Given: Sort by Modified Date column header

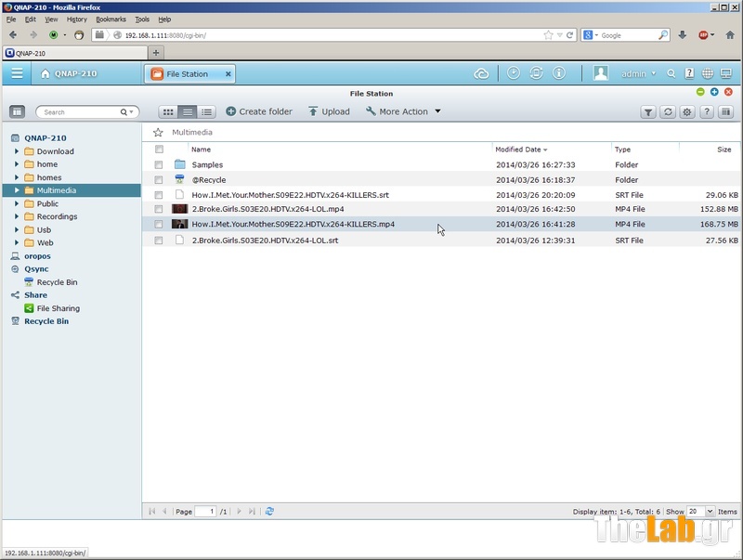Looking at the screenshot, I should (x=521, y=150).
